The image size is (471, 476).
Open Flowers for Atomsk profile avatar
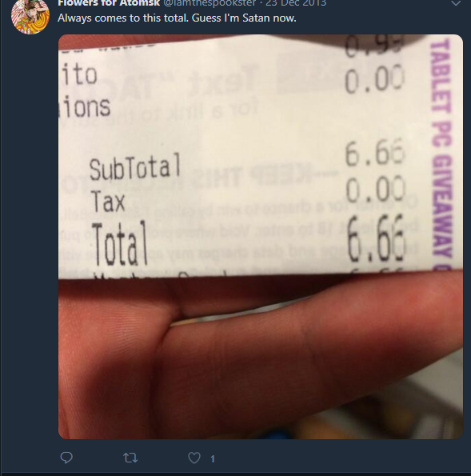tap(30, 17)
